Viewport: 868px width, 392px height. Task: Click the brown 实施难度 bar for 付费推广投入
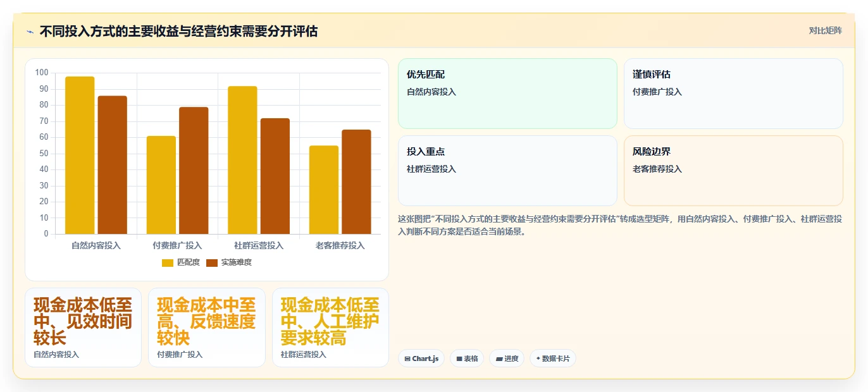[194, 171]
